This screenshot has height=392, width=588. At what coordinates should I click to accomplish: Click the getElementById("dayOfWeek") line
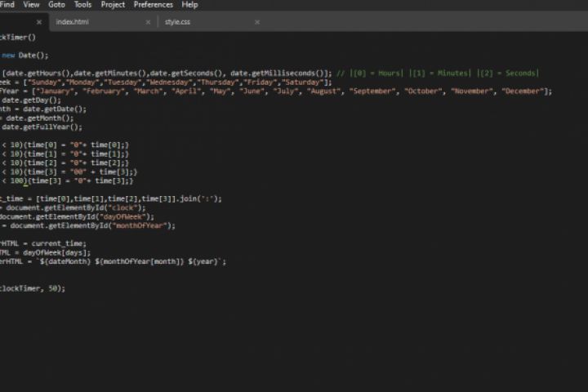click(x=77, y=216)
